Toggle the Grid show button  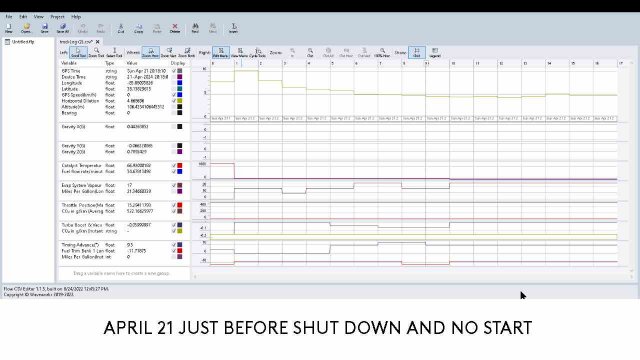[x=417, y=53]
